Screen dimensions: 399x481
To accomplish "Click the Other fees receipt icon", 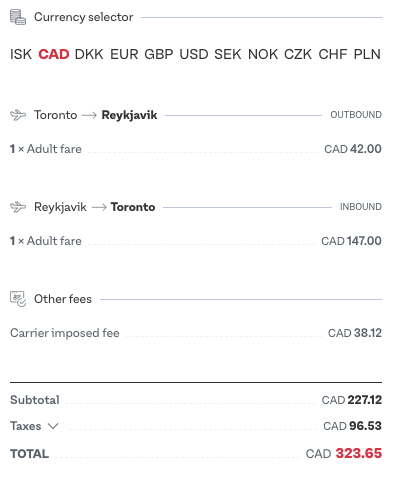I will [x=18, y=299].
